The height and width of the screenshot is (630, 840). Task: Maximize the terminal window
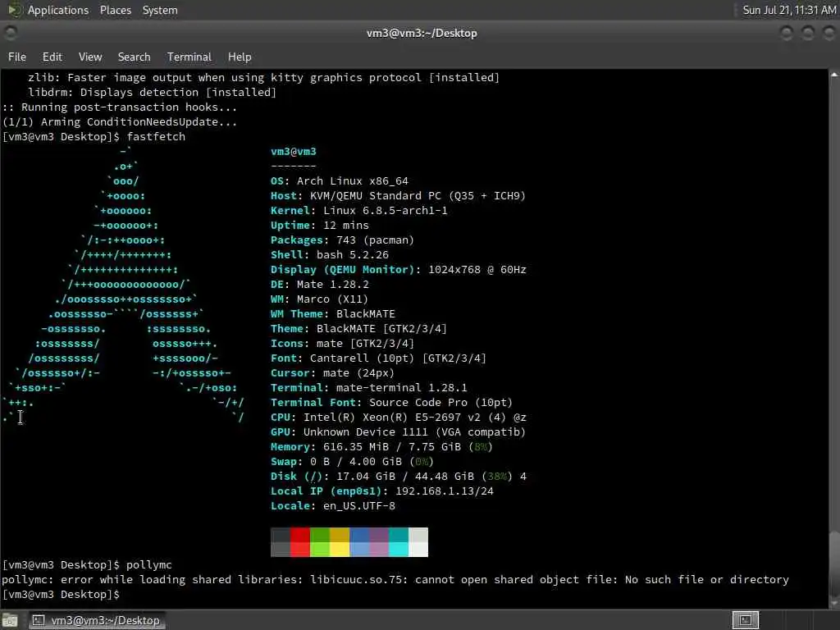807,33
